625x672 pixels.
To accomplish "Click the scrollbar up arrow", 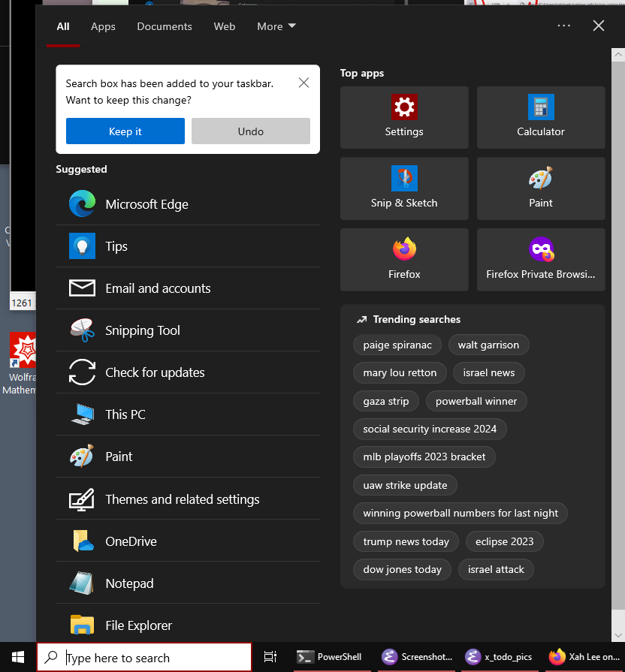I will (618, 54).
